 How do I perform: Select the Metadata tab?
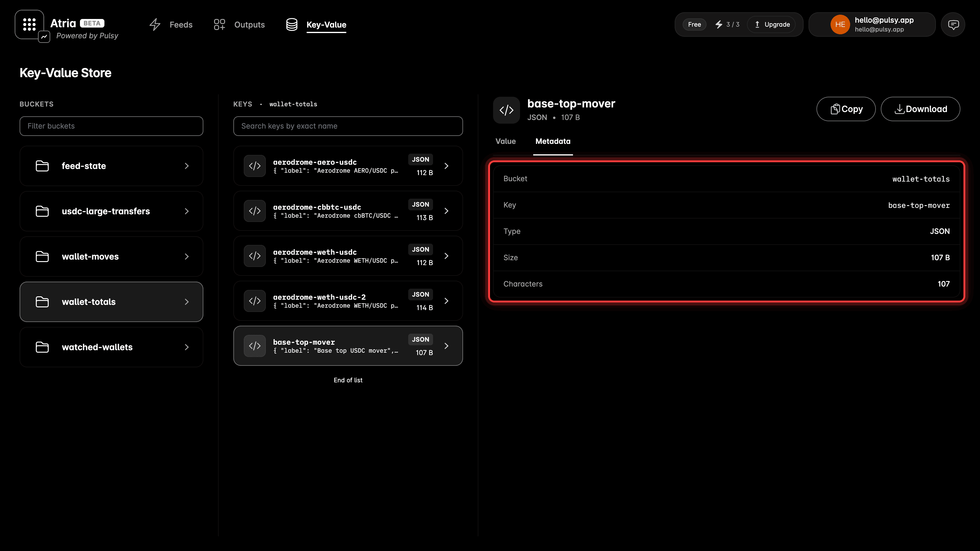coord(553,141)
